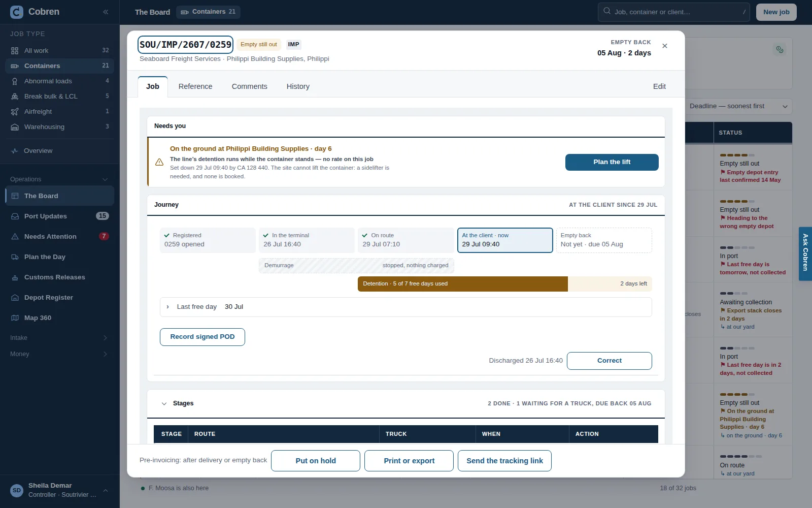Focus the Job, container or client search field

tap(674, 12)
